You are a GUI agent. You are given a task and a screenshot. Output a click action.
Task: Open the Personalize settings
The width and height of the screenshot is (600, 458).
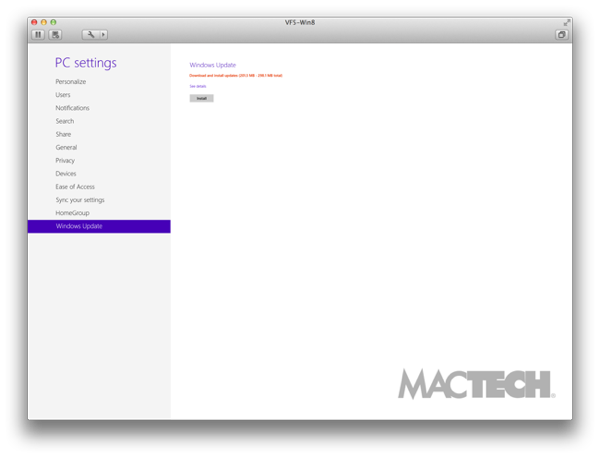(x=71, y=82)
